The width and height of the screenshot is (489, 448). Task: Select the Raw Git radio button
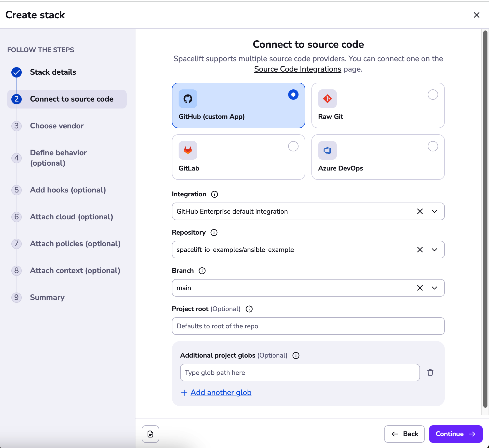[433, 95]
